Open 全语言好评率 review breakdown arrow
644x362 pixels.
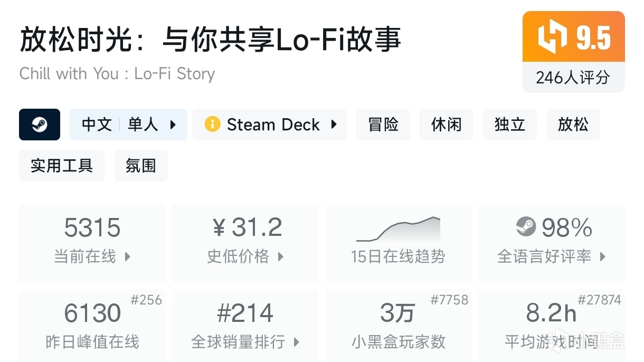point(603,257)
